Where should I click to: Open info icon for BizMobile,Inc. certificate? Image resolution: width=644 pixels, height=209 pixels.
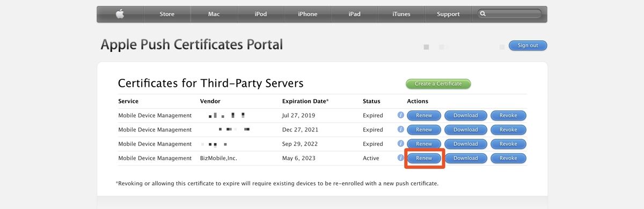point(400,158)
